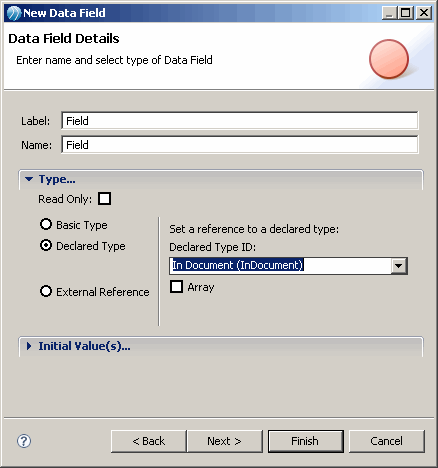Choose the External Reference radio option

(x=46, y=291)
